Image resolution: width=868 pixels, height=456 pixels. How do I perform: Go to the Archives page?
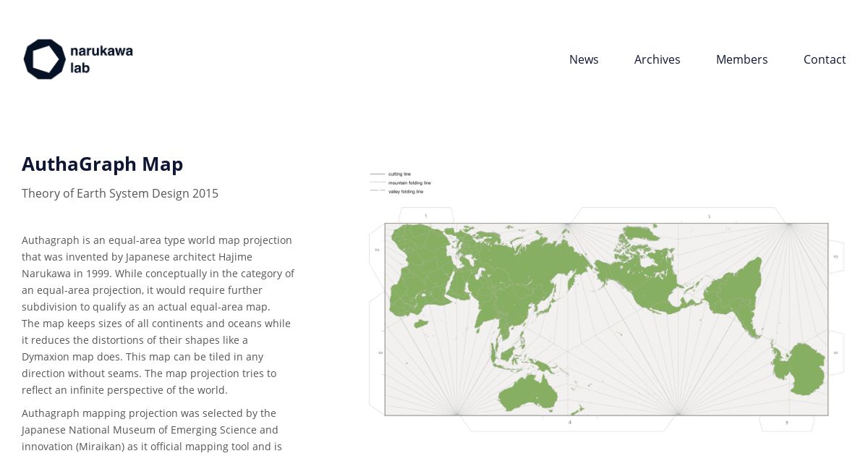point(657,59)
